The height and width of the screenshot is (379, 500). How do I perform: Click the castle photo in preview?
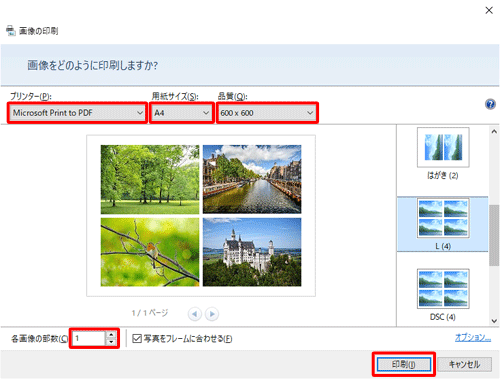coord(252,252)
